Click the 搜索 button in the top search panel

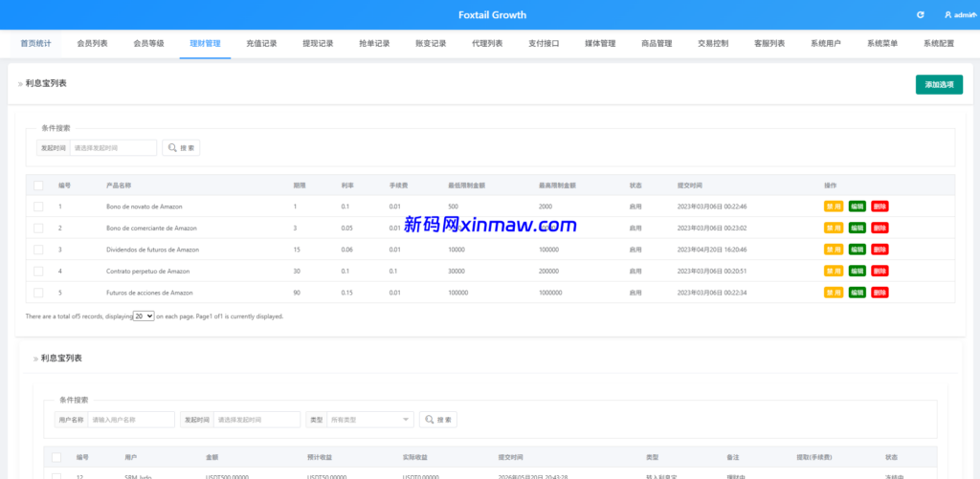click(181, 148)
